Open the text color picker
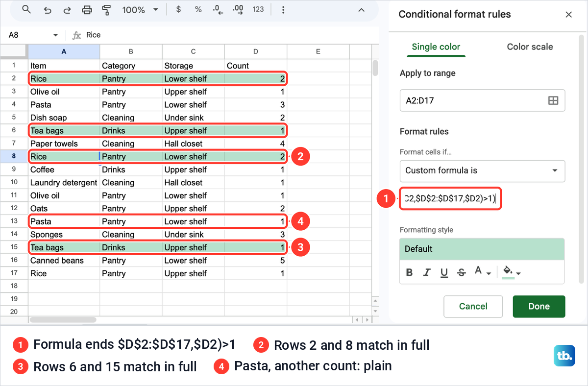588x386 pixels. [x=483, y=272]
